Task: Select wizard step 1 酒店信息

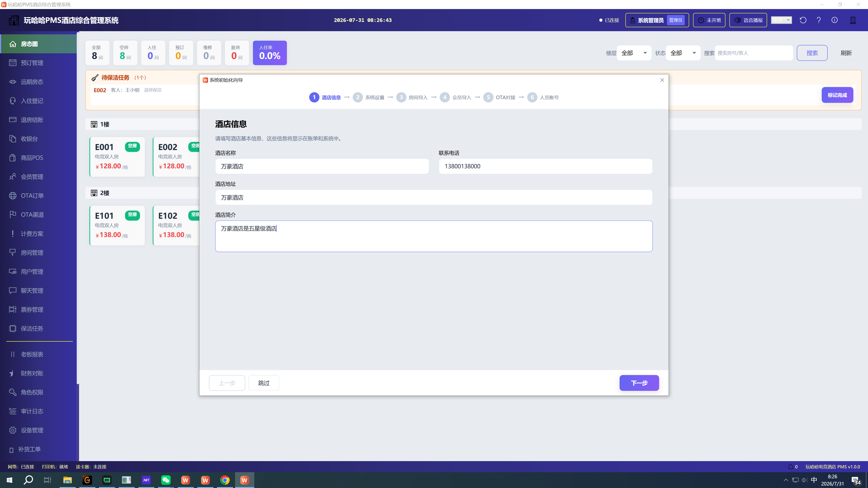Action: click(x=325, y=97)
